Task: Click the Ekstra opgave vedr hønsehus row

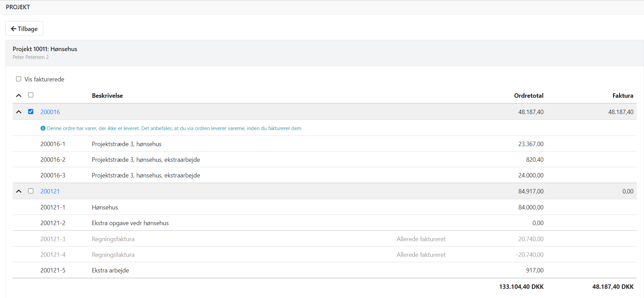Action: 130,223
